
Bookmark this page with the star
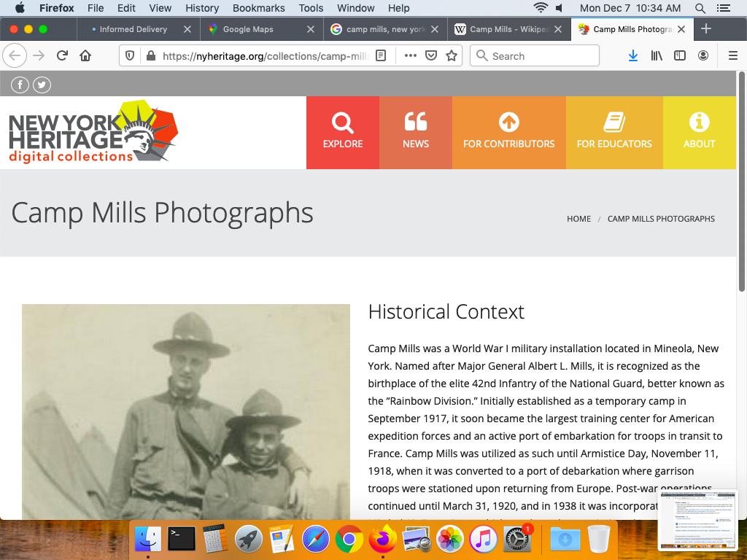click(x=452, y=56)
